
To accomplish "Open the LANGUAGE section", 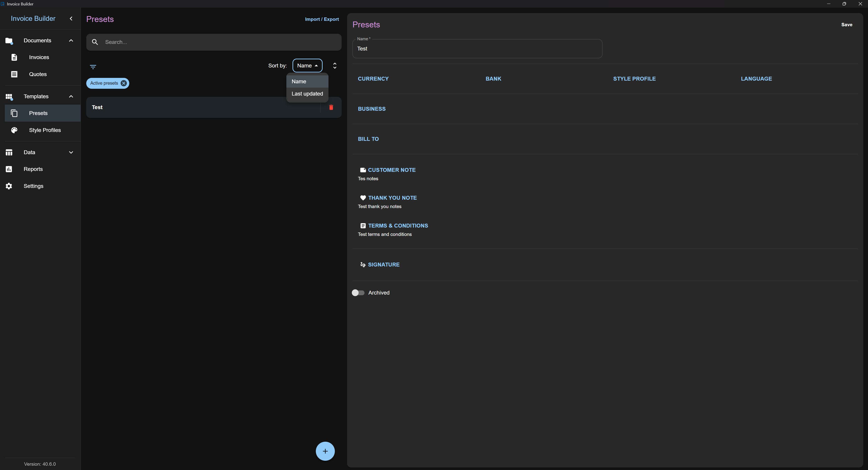I will pyautogui.click(x=756, y=79).
